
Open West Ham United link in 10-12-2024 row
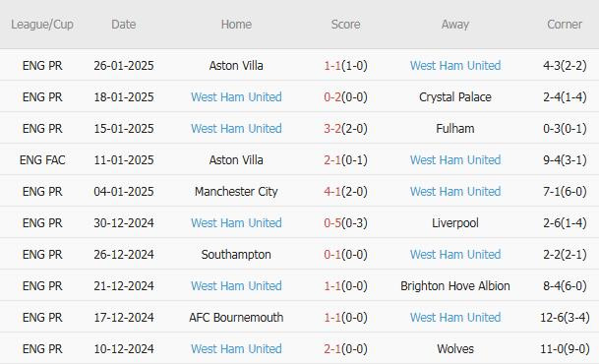[x=236, y=348]
